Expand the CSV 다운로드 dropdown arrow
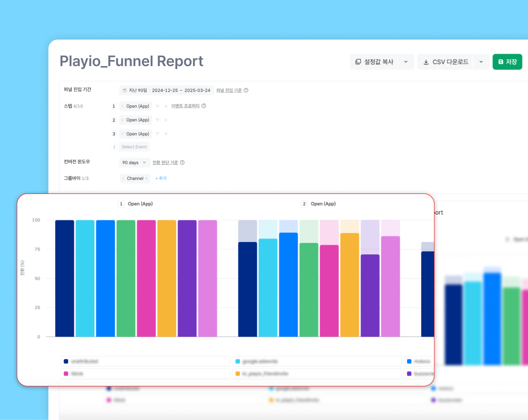The width and height of the screenshot is (528, 420). (481, 62)
